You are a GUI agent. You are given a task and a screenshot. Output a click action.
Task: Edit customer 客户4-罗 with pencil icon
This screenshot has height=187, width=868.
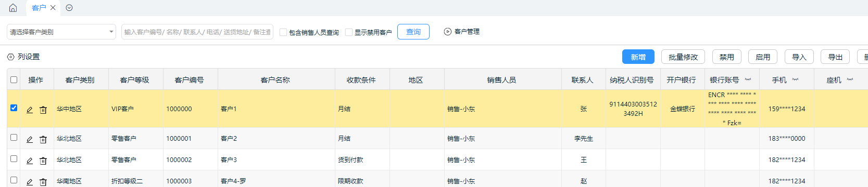click(30, 182)
